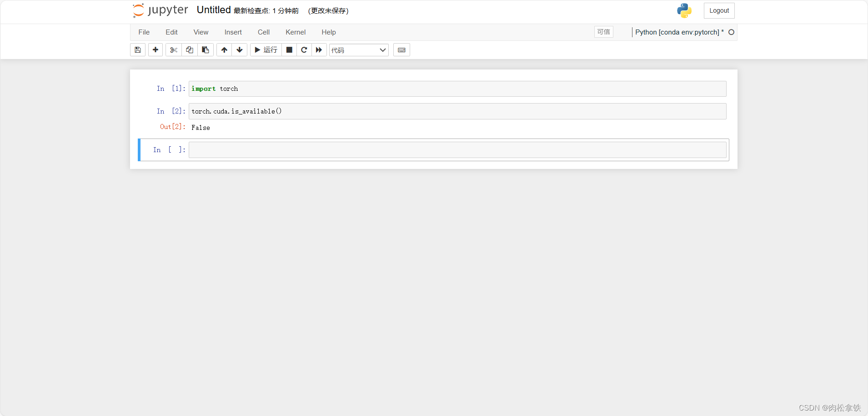Click the unsaved changes text (更改未保存)

[328, 11]
